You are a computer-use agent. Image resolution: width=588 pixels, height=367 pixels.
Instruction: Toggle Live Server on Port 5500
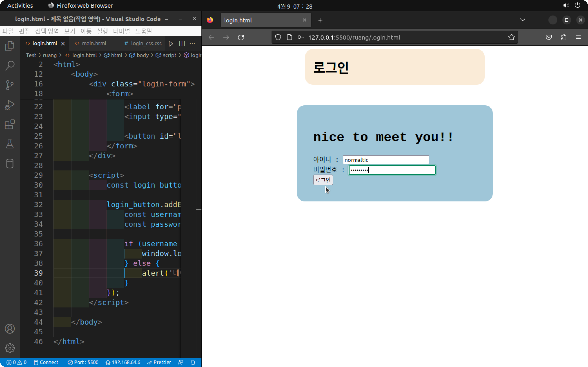click(x=83, y=362)
